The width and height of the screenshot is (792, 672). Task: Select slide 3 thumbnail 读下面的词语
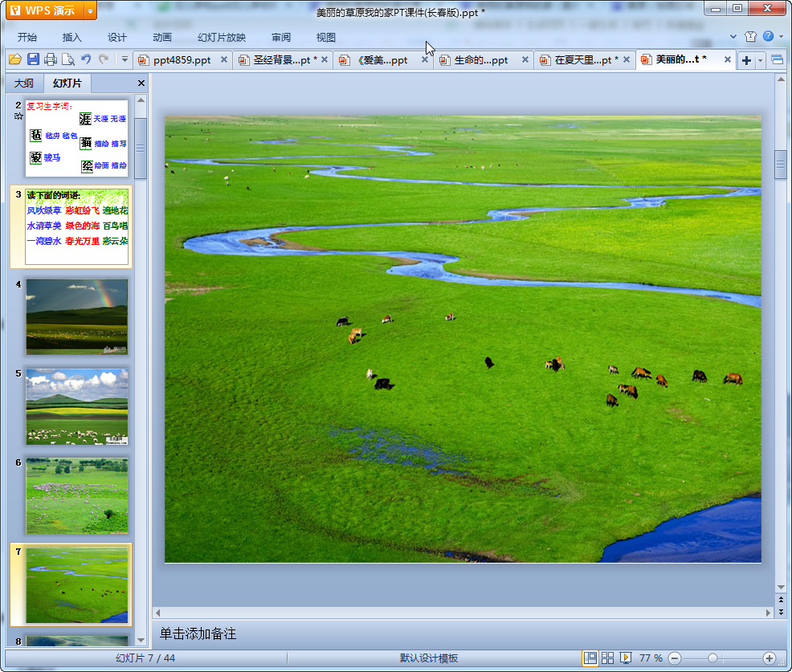coord(77,226)
